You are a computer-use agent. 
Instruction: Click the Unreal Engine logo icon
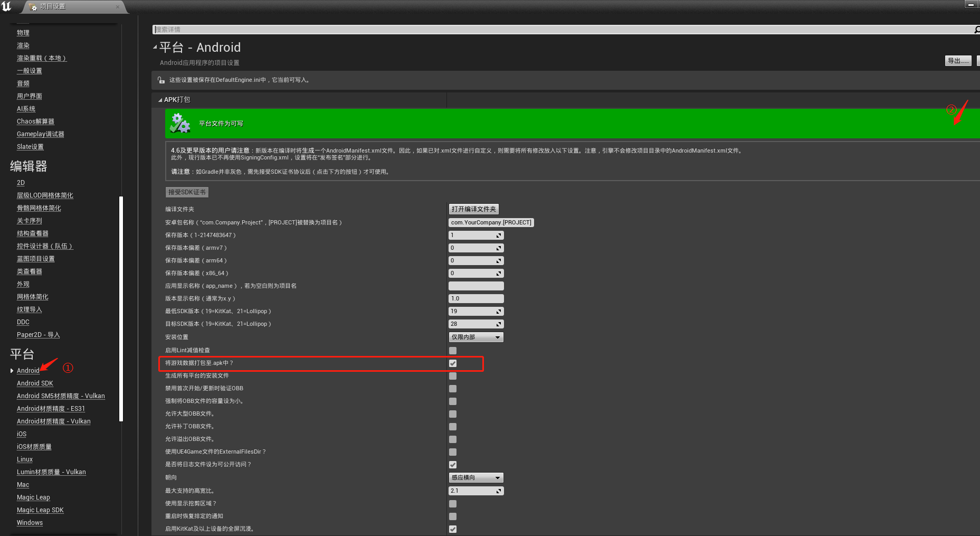click(x=6, y=6)
